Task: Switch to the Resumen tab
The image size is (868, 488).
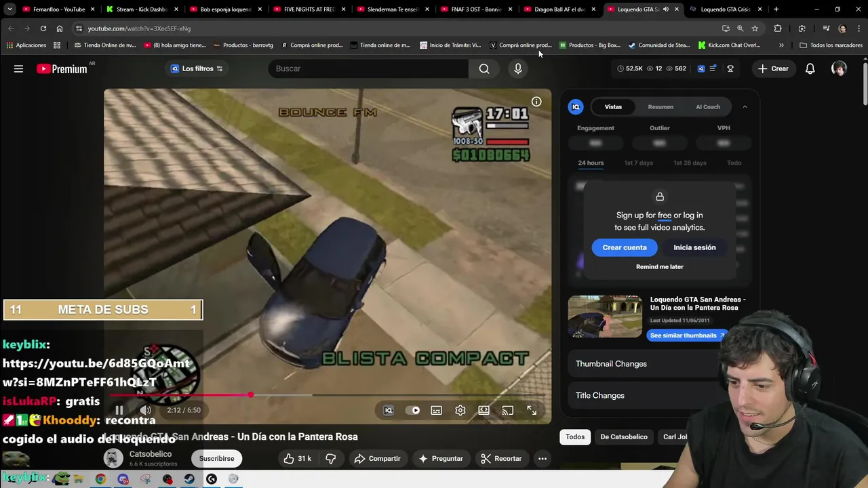Action: coord(660,107)
